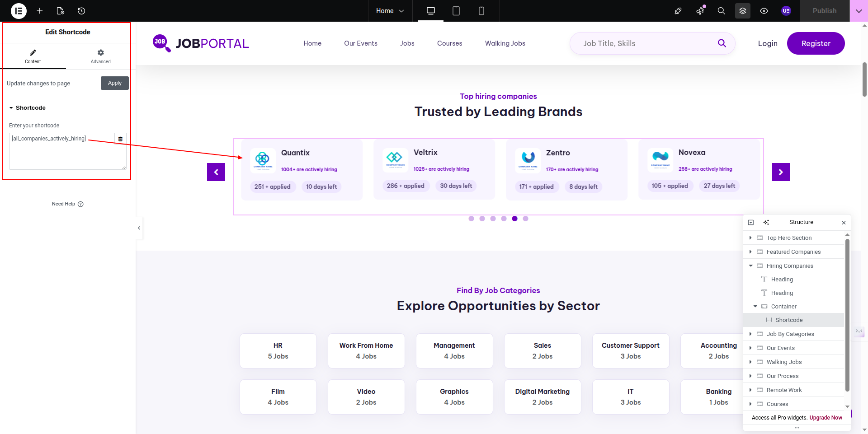This screenshot has width=868, height=434.
Task: Switch to mobile device view
Action: pyautogui.click(x=481, y=11)
